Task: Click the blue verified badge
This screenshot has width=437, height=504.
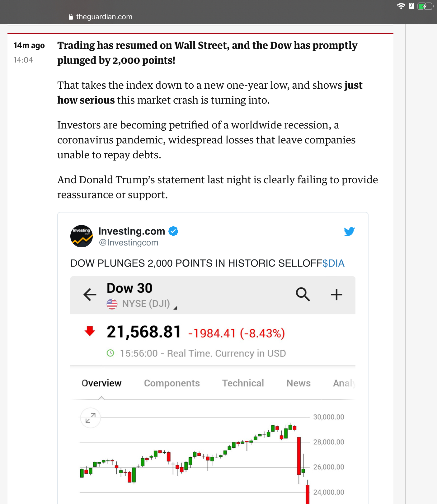Action: [x=173, y=231]
